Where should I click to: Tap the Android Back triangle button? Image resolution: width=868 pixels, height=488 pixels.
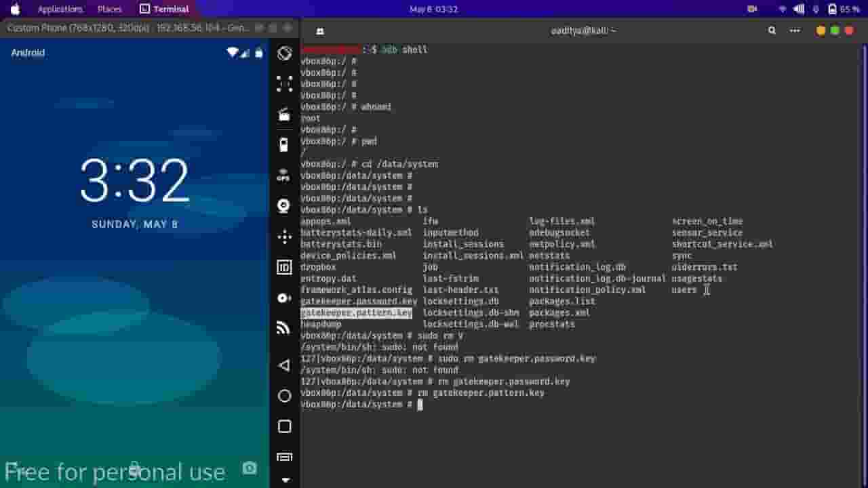284,365
